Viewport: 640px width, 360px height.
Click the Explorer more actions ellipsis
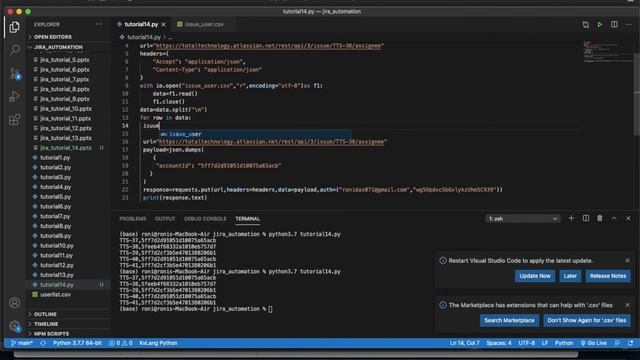tap(99, 24)
